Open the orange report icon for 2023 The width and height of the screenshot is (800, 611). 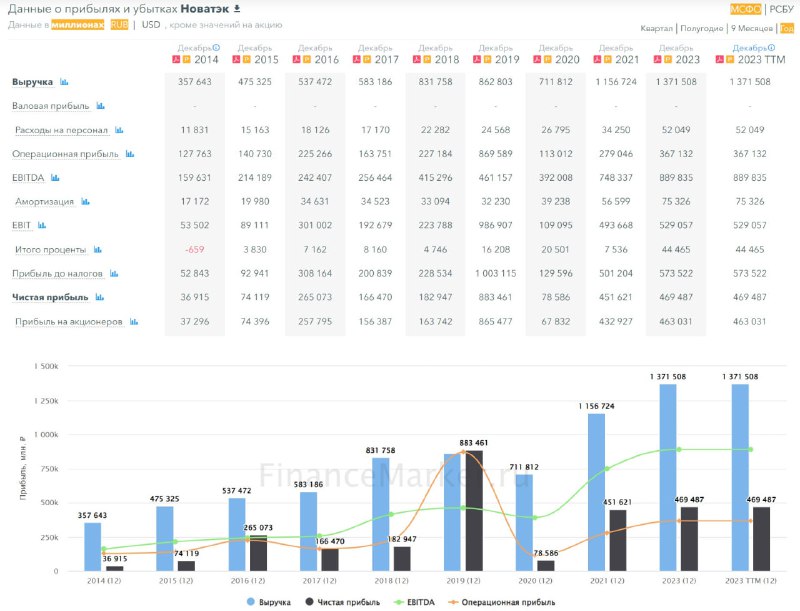tap(668, 60)
